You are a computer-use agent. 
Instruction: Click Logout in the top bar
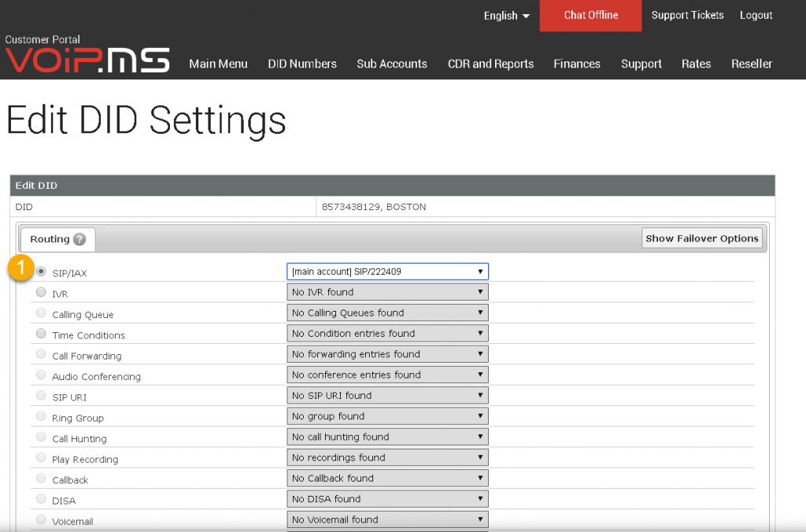[756, 15]
